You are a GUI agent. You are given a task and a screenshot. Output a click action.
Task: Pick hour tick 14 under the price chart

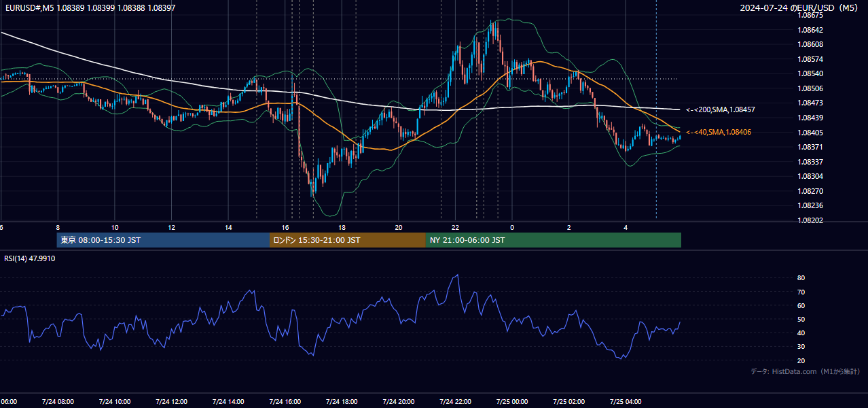tap(228, 227)
